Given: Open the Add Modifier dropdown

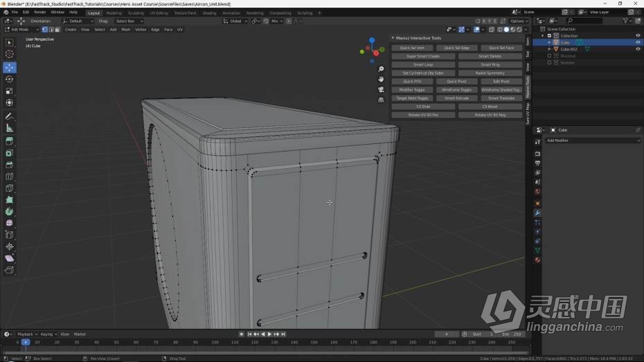Looking at the screenshot, I should [593, 141].
